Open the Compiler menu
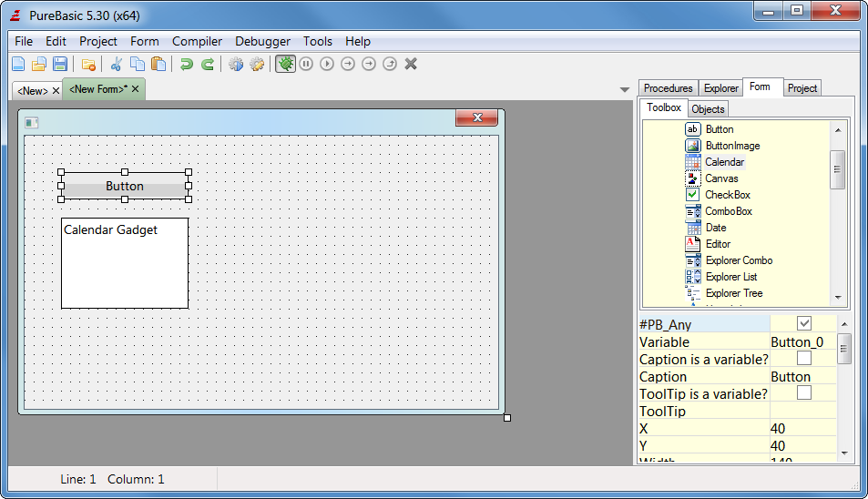This screenshot has height=499, width=868. coord(197,42)
